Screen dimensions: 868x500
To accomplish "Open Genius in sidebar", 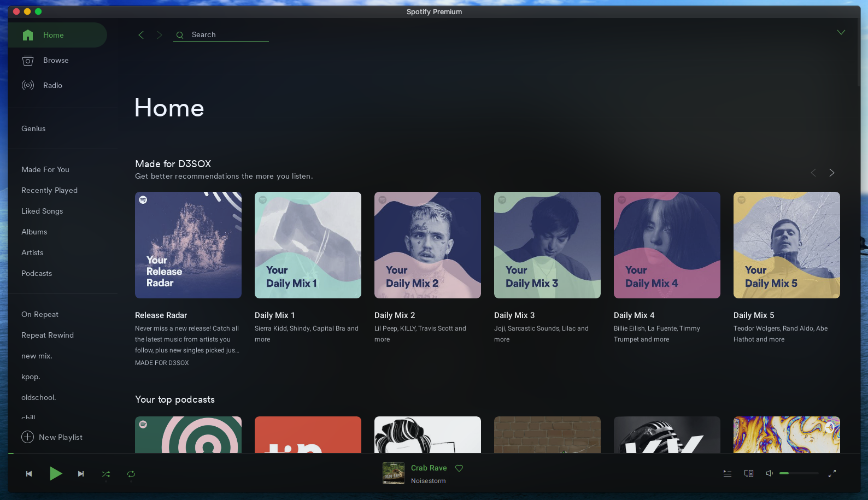I will point(33,128).
